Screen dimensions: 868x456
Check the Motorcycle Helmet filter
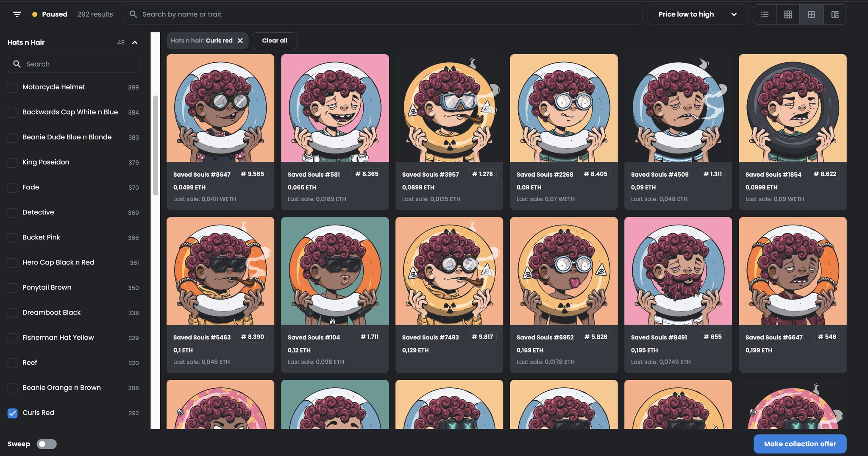[x=13, y=87]
